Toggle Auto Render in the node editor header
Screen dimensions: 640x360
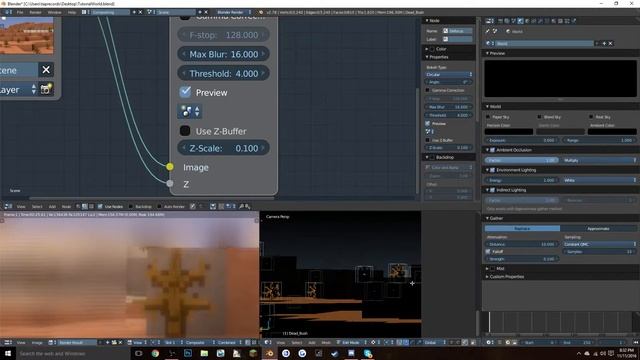pos(159,207)
